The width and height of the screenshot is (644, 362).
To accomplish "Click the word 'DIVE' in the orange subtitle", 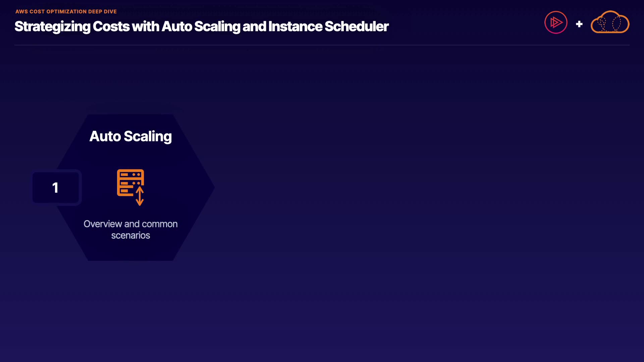I will (x=110, y=11).
